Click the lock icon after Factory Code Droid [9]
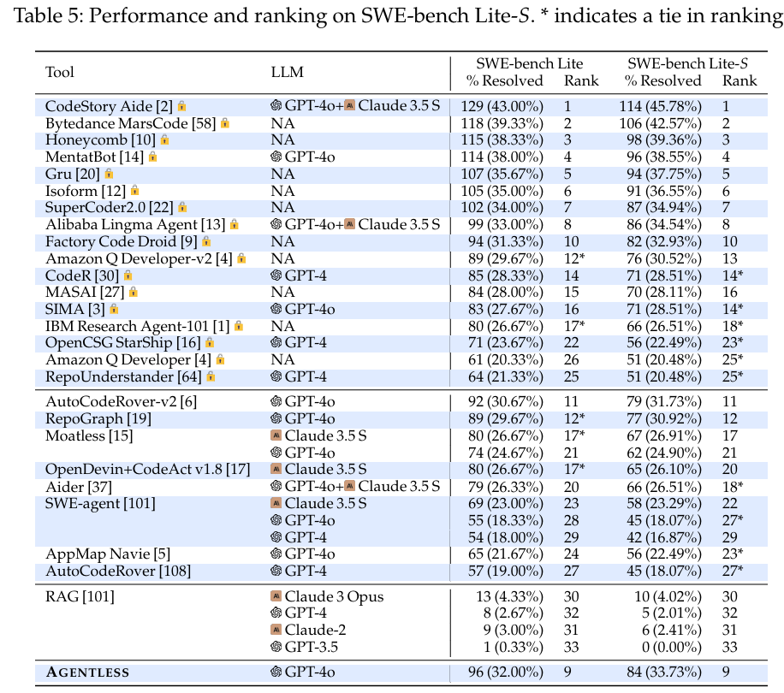 [206, 242]
